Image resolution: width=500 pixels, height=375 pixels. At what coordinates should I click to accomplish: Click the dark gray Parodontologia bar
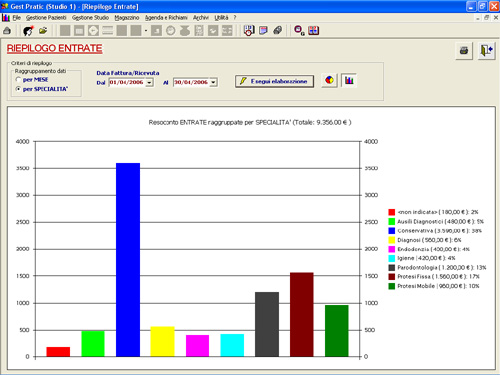267,324
